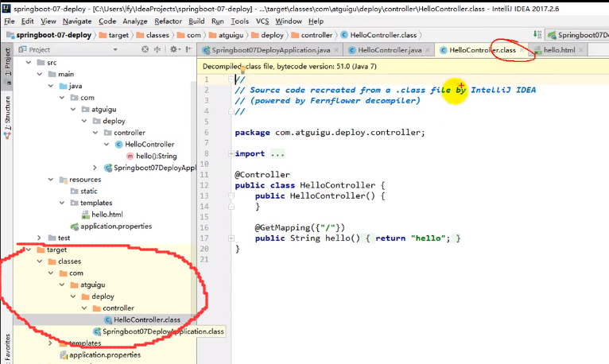Select the static folder in tree
Image resolution: width=609 pixels, height=364 pixels.
coord(84,191)
